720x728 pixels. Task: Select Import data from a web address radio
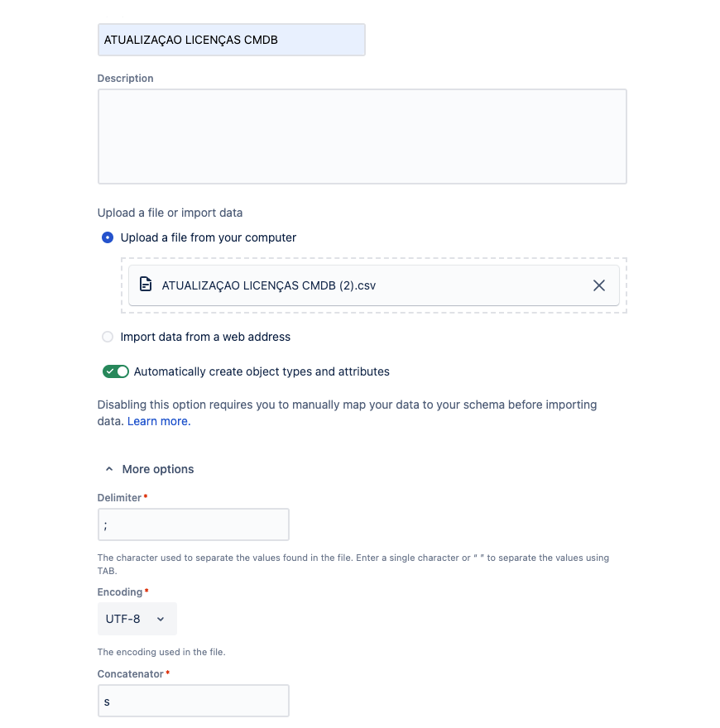coord(108,337)
